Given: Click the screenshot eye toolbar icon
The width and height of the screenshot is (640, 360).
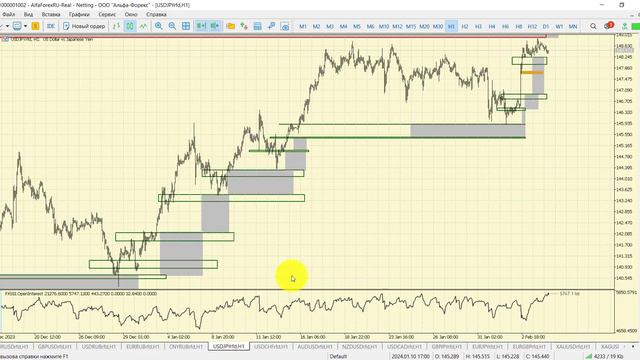Looking at the screenshot, I should tap(285, 26).
